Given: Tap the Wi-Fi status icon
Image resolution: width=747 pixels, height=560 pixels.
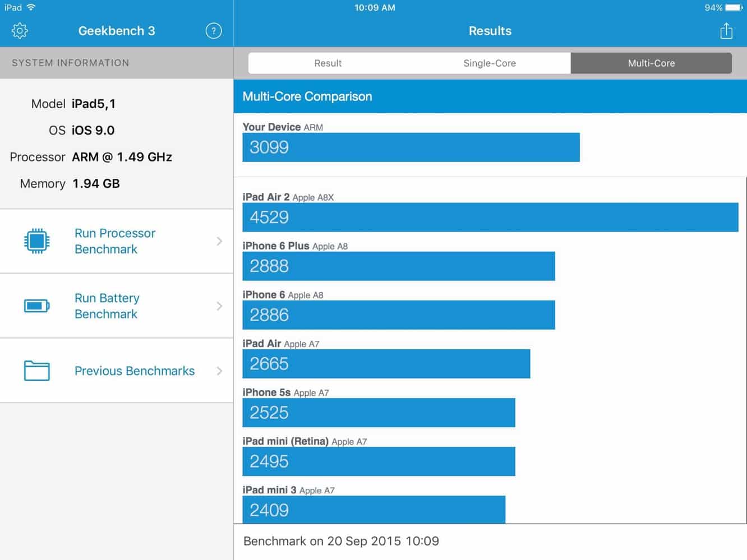Looking at the screenshot, I should coord(31,7).
